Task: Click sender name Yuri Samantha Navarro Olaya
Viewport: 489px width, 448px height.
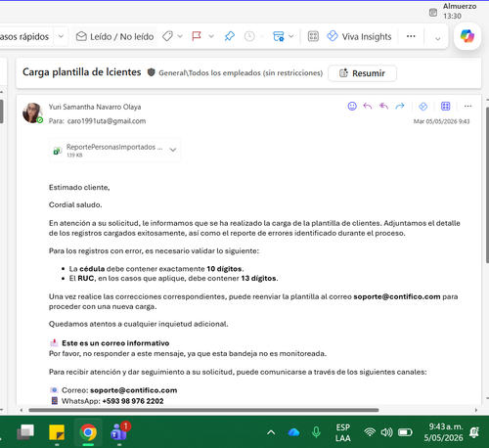Action: click(95, 107)
